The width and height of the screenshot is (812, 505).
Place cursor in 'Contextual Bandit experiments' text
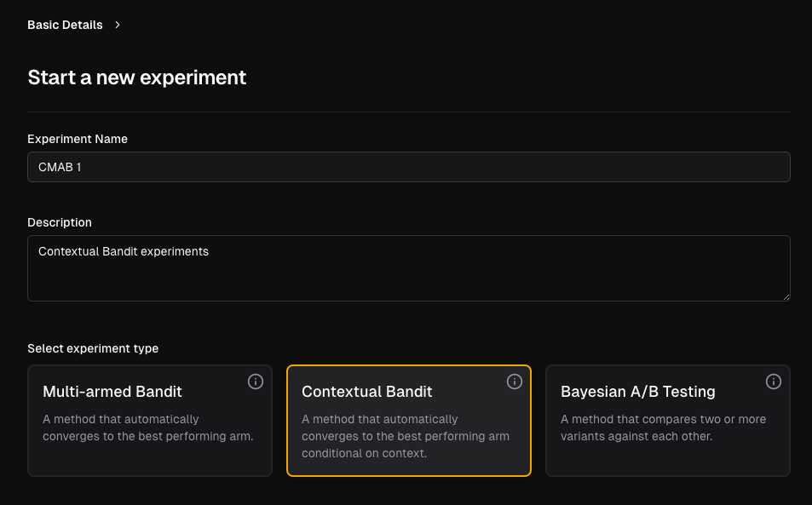[x=124, y=251]
